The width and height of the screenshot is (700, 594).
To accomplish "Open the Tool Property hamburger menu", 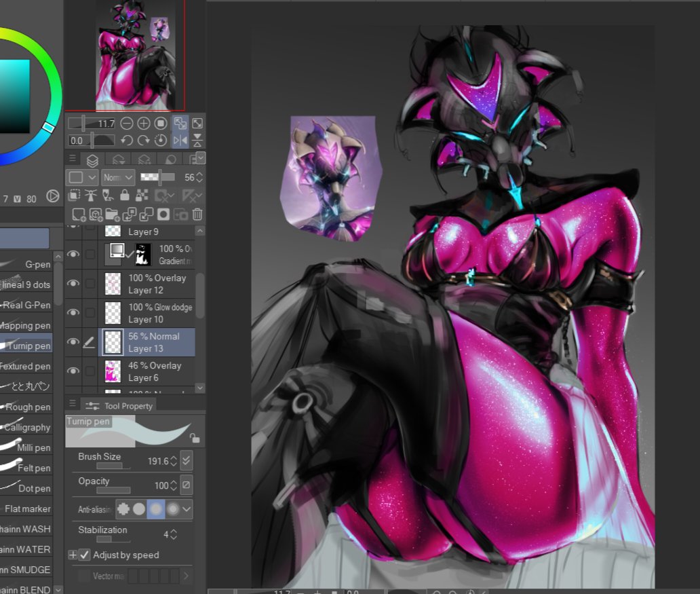I will point(73,404).
